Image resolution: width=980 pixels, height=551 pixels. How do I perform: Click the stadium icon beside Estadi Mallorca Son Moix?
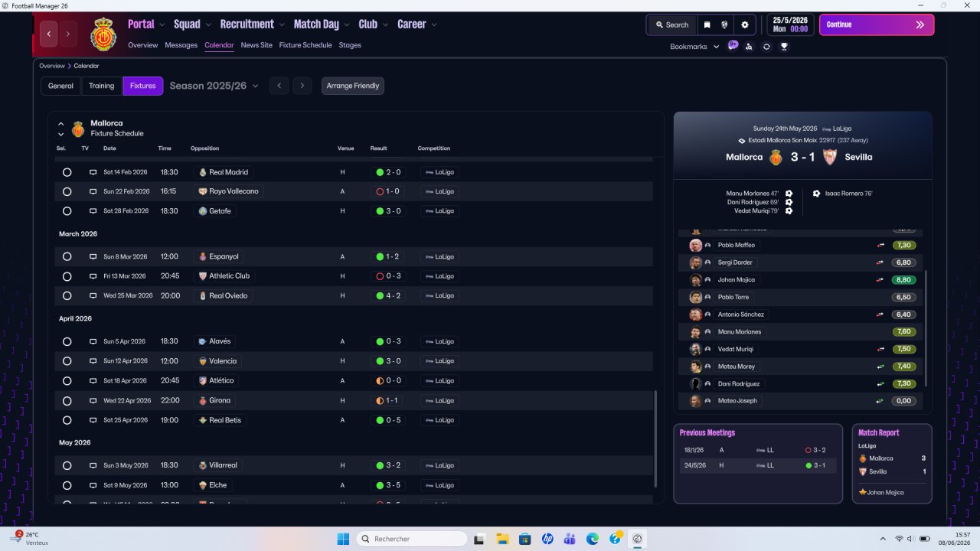[x=741, y=141]
